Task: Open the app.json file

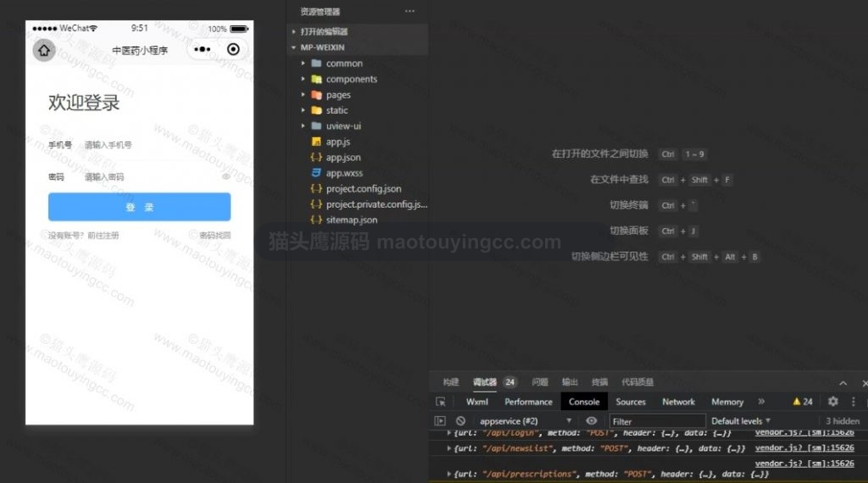Action: (343, 157)
